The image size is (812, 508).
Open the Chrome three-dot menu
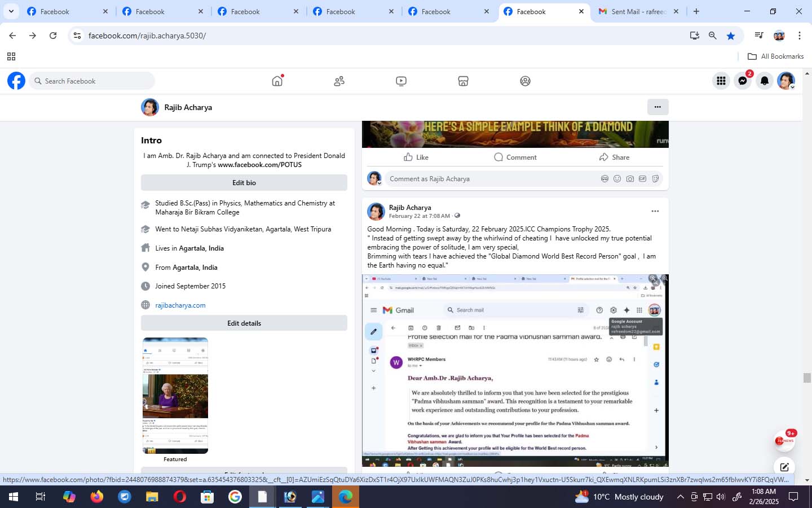point(800,36)
